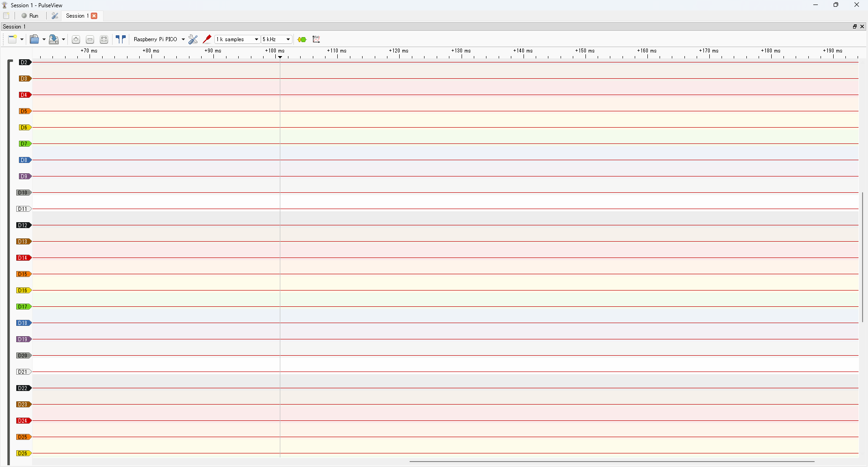Open a capture file with folder icon
The image size is (868, 467).
tap(34, 39)
